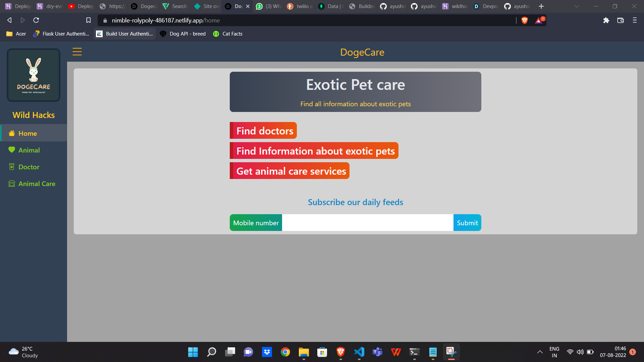644x362 pixels.
Task: Click the Brave Shields lion icon
Action: click(x=525, y=20)
